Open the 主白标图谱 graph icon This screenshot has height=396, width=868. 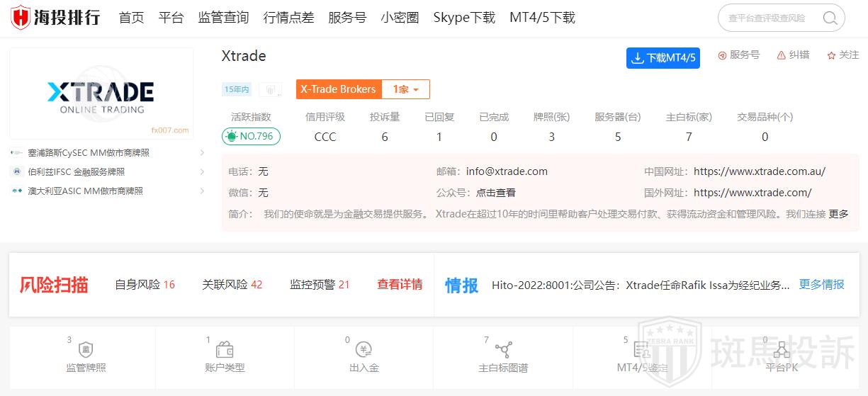(503, 350)
